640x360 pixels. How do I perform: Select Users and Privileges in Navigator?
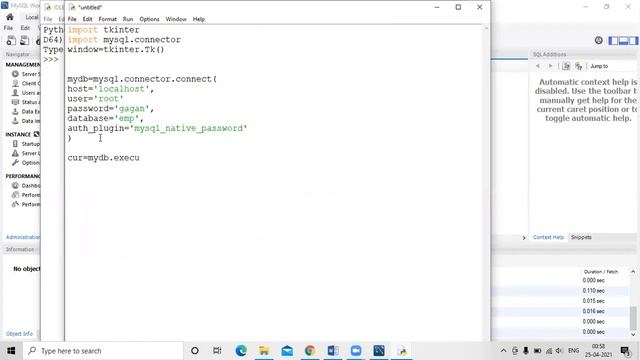(26, 93)
